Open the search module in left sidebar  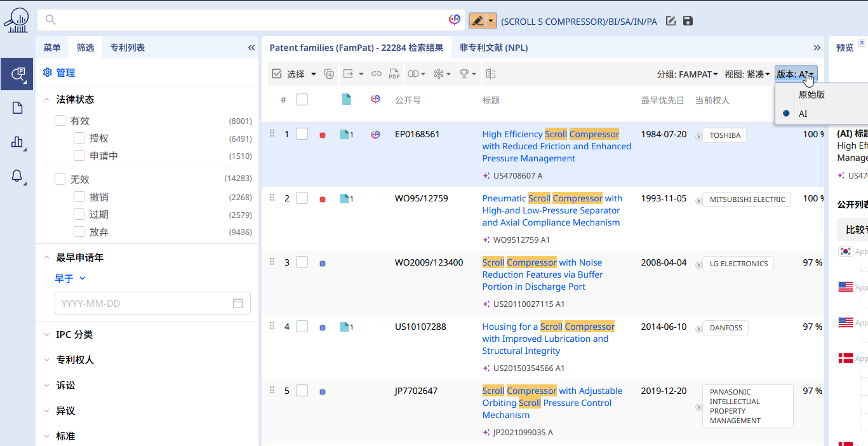17,74
